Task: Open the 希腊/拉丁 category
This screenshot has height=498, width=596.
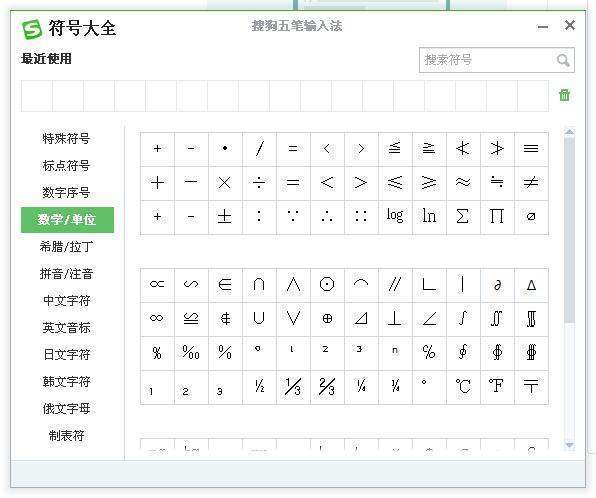Action: click(x=66, y=247)
